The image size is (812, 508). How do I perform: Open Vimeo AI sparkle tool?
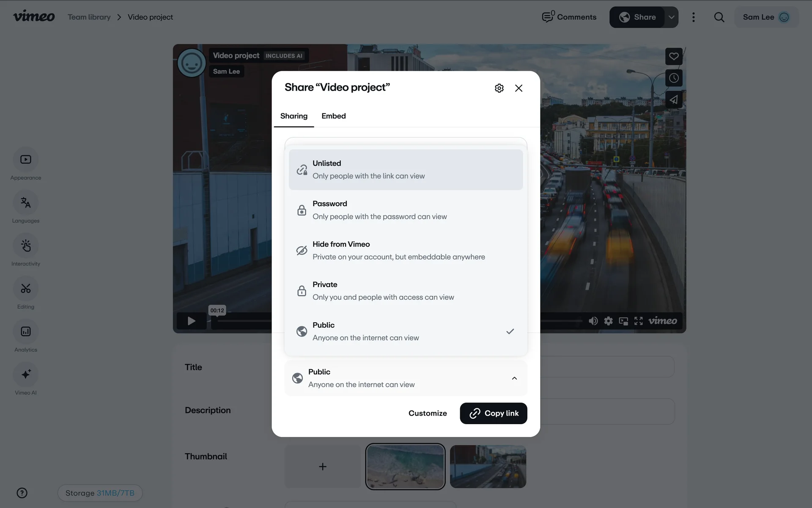click(26, 375)
